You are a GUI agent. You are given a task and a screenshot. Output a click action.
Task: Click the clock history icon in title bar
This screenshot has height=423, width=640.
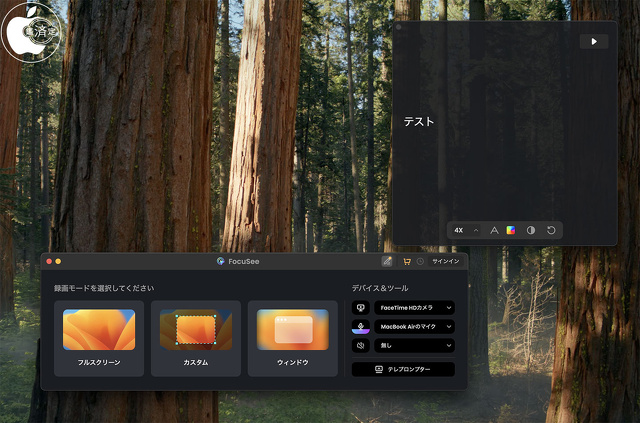[420, 261]
